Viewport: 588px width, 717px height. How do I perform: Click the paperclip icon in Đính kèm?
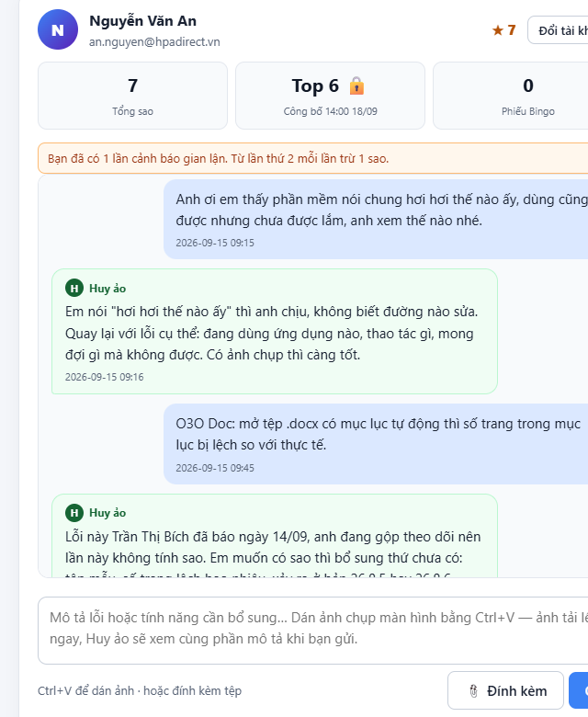pos(474,690)
